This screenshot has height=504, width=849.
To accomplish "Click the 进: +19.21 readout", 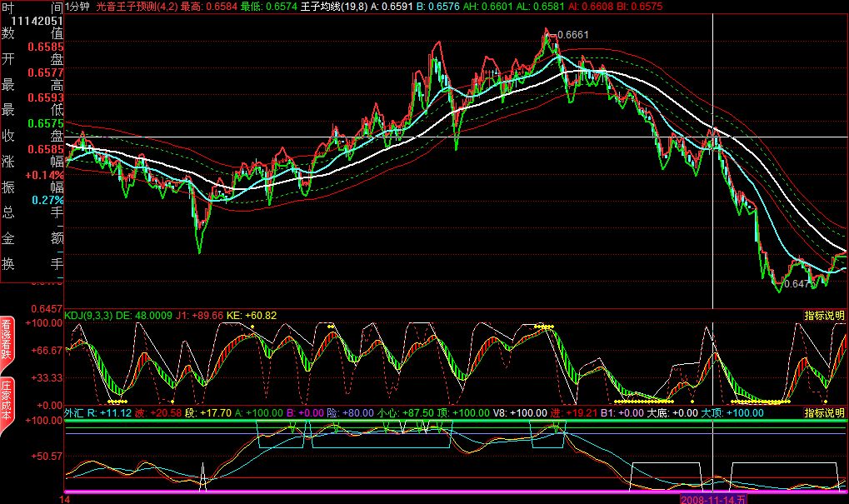I will (574, 413).
